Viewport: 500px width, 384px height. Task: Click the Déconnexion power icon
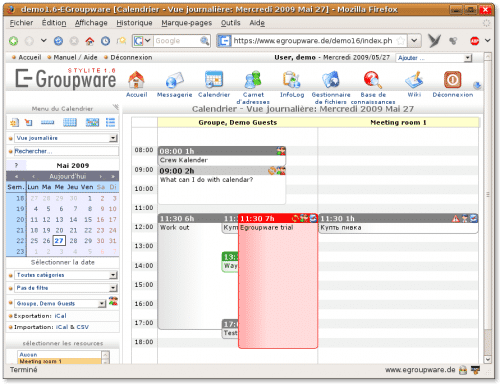pos(452,80)
